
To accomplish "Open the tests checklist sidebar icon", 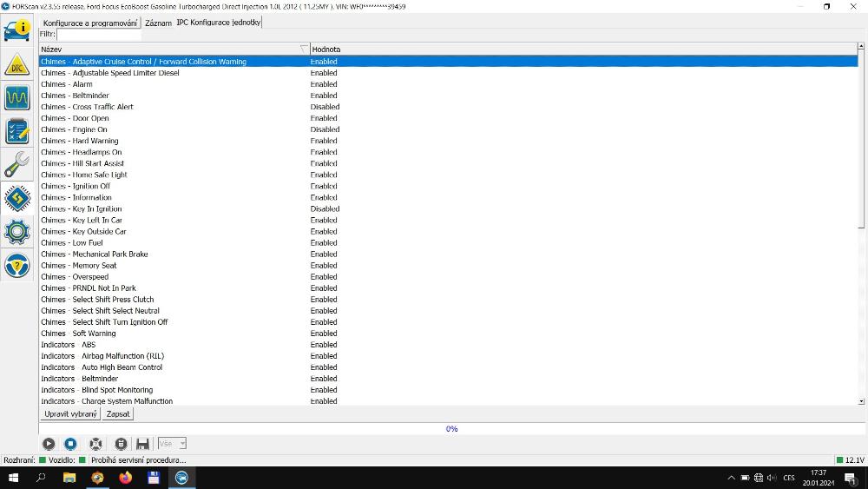I will pyautogui.click(x=17, y=131).
